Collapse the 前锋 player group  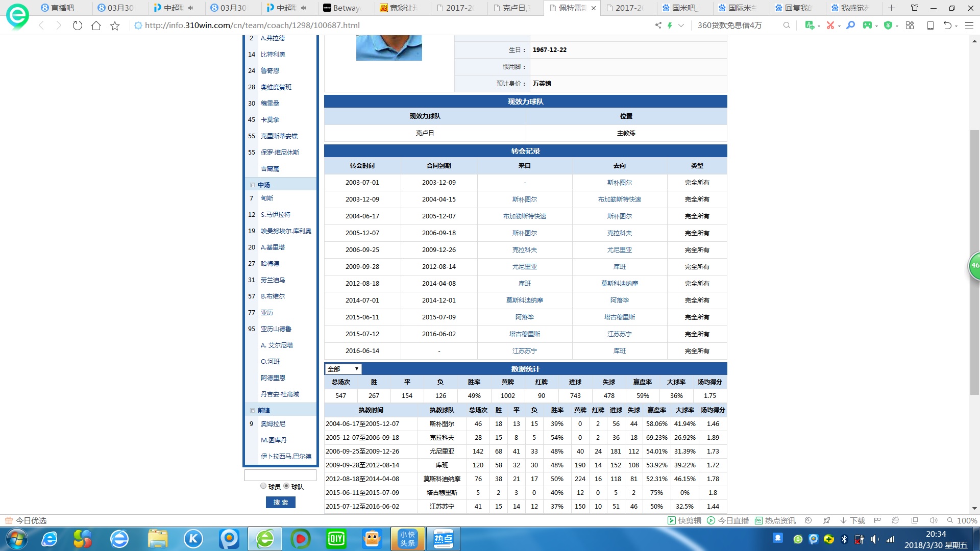tap(252, 411)
